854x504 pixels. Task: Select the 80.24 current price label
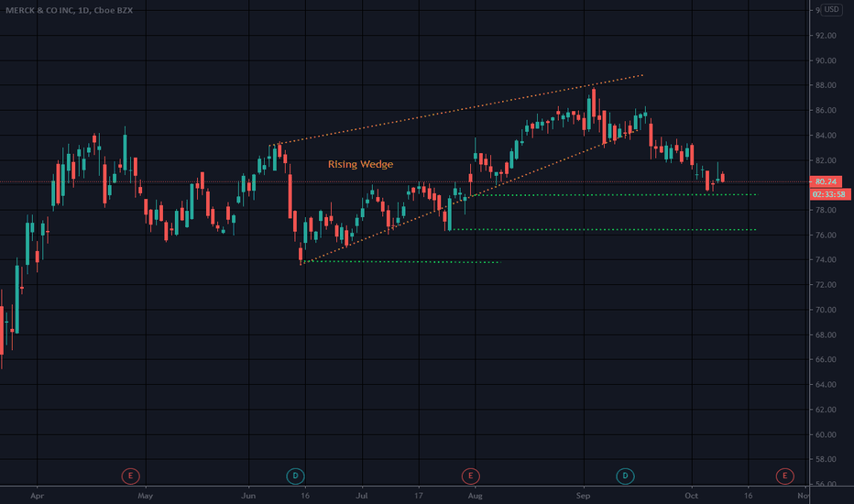pyautogui.click(x=826, y=181)
